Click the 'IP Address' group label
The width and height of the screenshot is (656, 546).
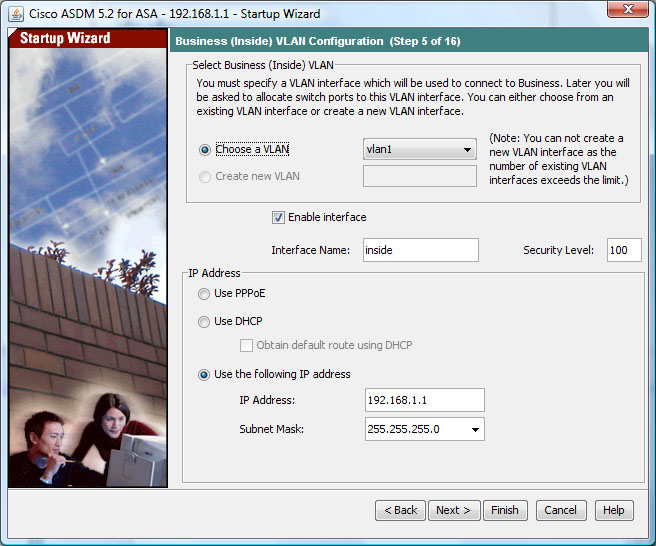pos(214,273)
